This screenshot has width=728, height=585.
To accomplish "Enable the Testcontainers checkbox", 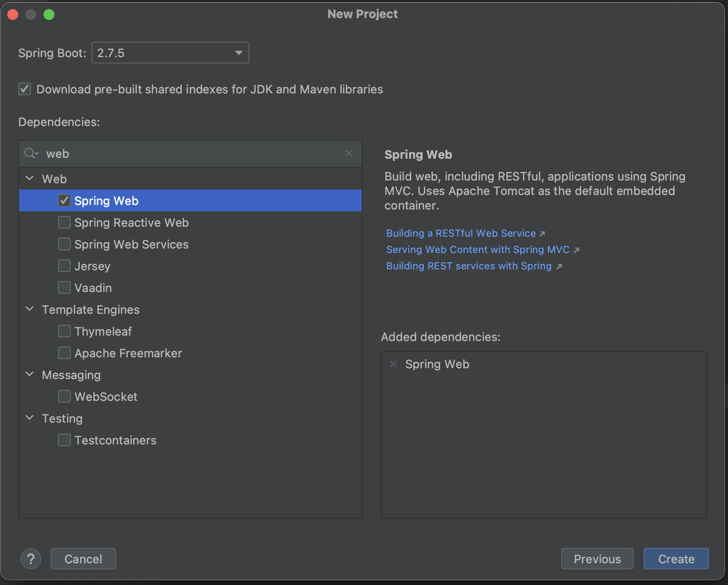I will tap(64, 440).
